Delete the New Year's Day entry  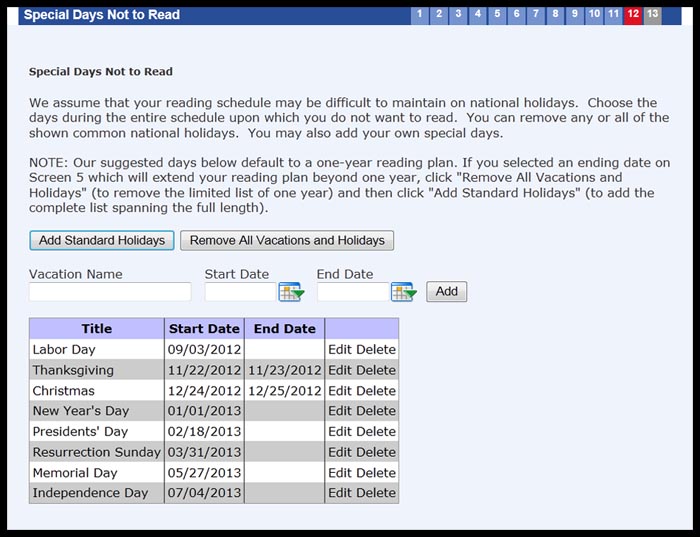376,411
